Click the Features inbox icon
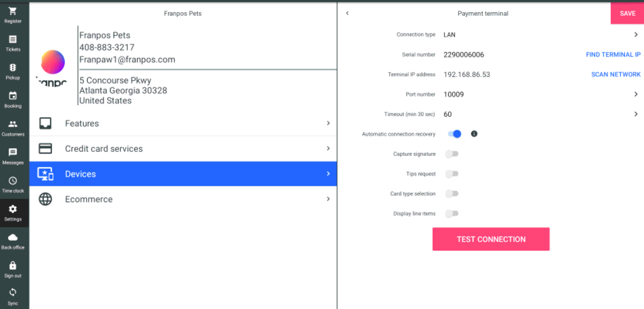 45,124
